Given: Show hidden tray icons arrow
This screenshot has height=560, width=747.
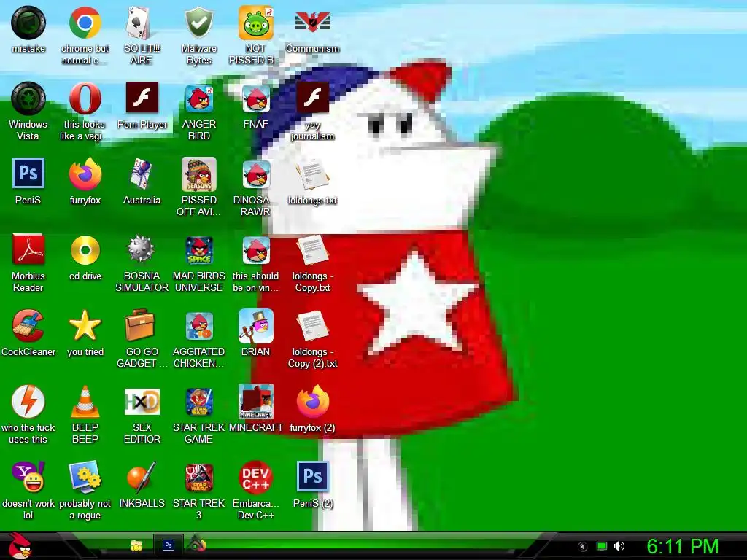Looking at the screenshot, I should pos(582,547).
